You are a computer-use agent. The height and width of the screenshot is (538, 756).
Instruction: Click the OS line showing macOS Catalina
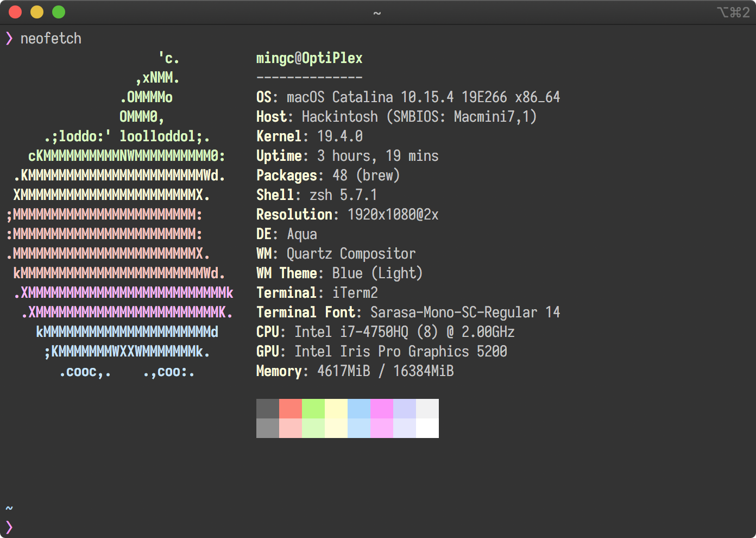coord(408,97)
